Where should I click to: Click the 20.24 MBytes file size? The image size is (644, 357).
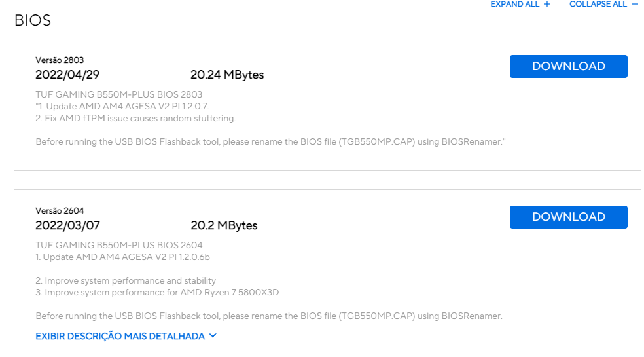(227, 75)
